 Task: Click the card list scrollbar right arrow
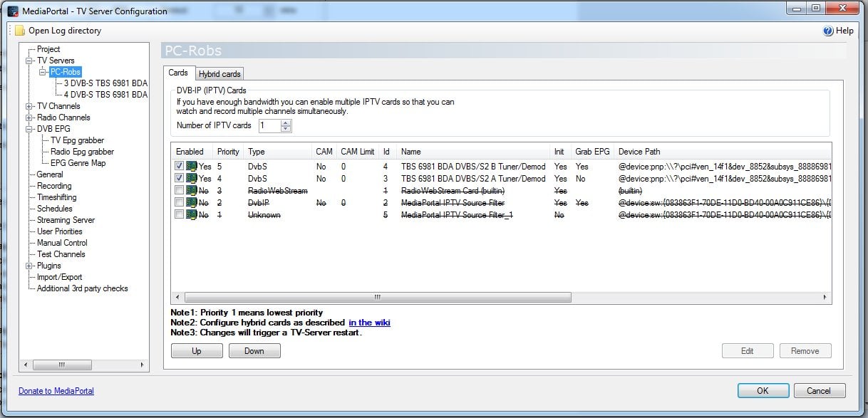tap(825, 298)
